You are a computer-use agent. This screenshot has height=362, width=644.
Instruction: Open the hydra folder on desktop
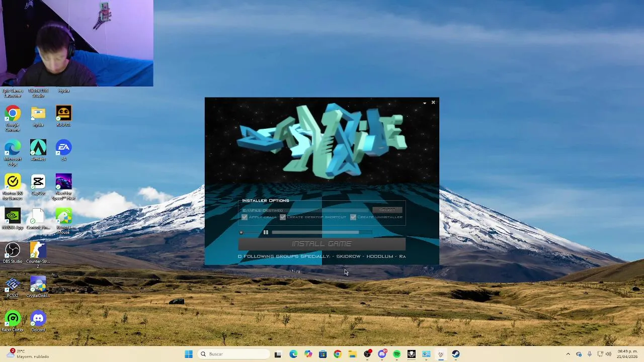click(x=38, y=116)
